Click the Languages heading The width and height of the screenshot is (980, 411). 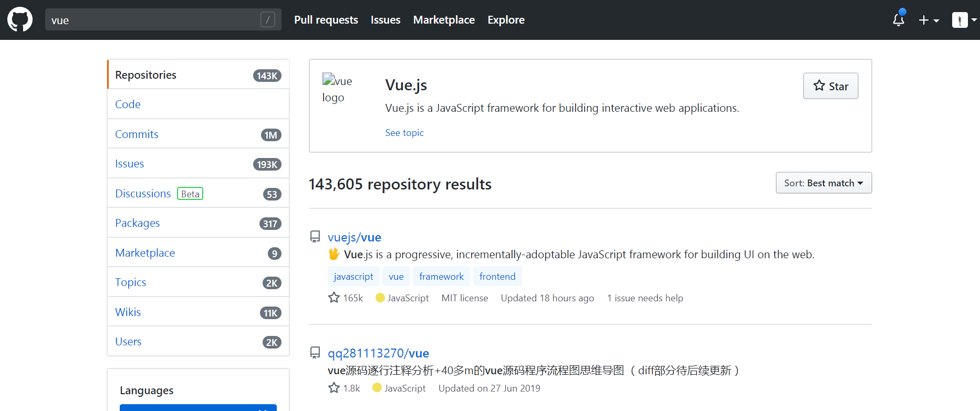click(147, 391)
